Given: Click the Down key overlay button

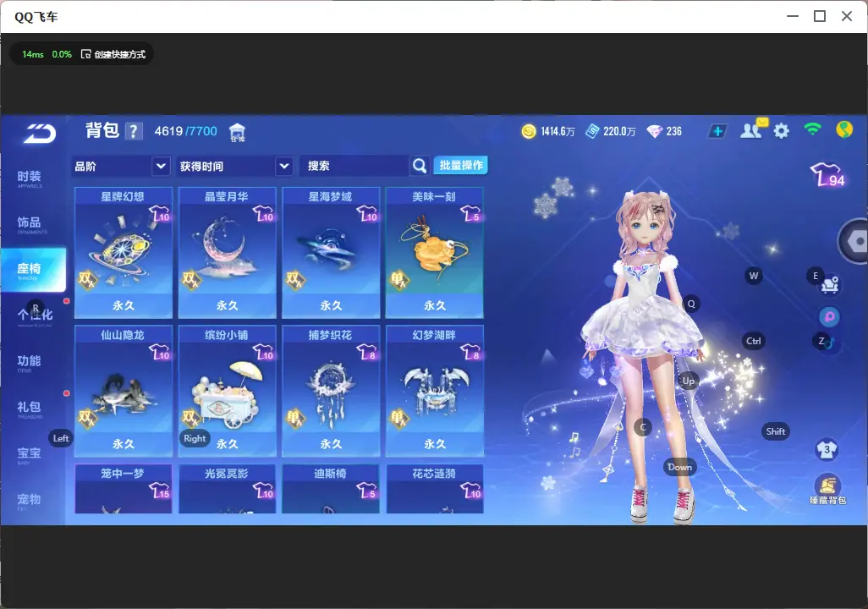Looking at the screenshot, I should point(680,467).
